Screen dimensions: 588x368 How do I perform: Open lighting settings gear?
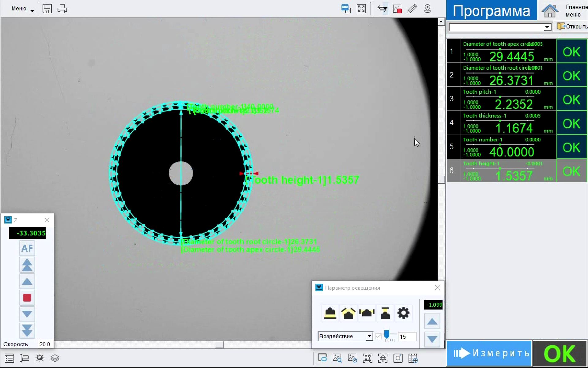(403, 313)
